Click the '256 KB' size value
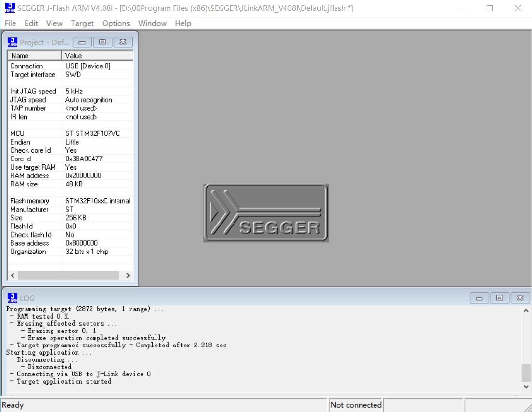This screenshot has height=412, width=532. click(76, 218)
